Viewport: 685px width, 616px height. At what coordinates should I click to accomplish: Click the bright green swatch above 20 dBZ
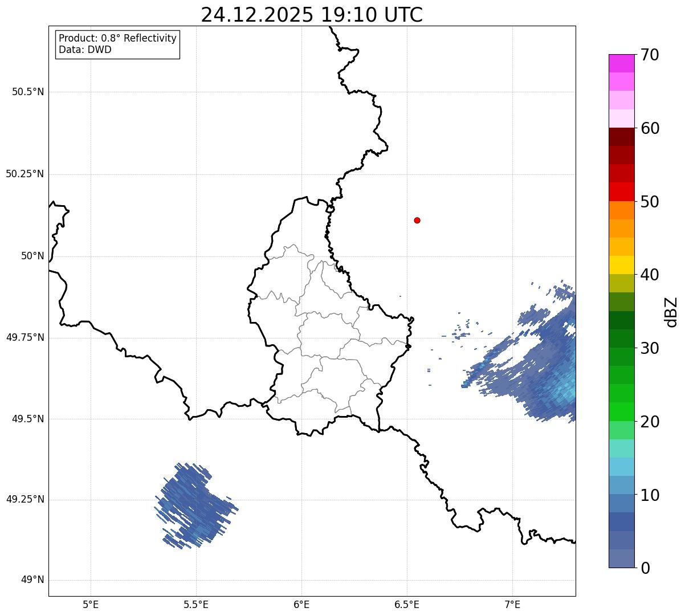click(x=621, y=412)
